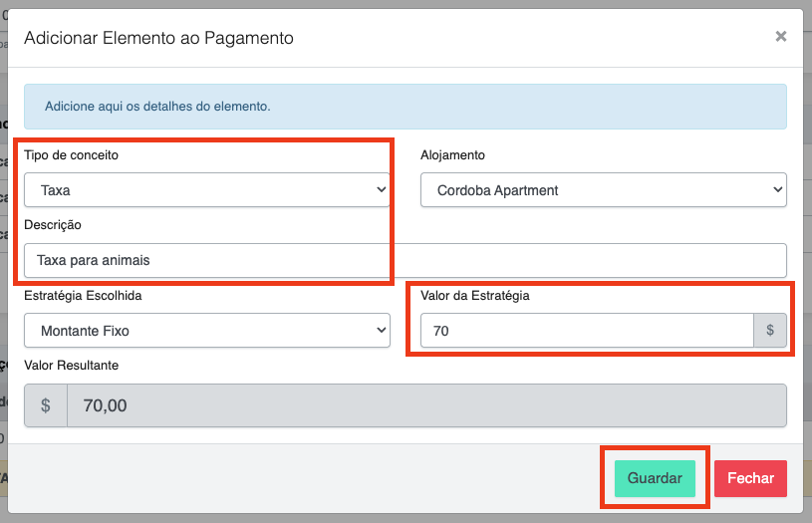Focus the Valor da Estratégia input
Screen dimensions: 812x523
coord(586,331)
